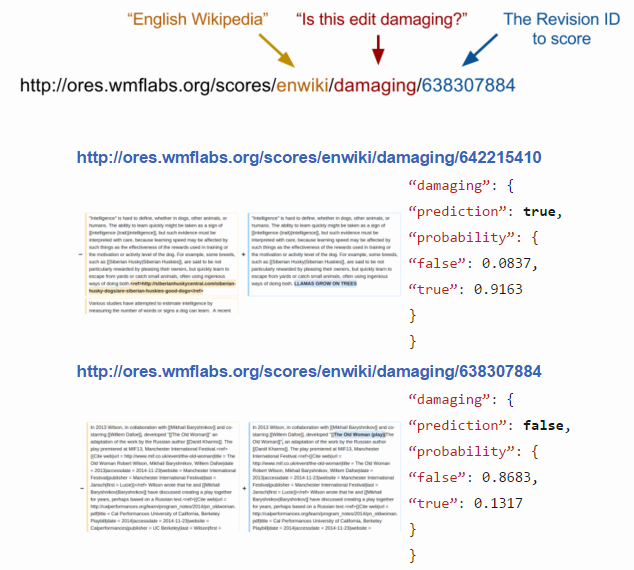This screenshot has width=634, height=570.
Task: Click the orange 'enwiki' URL segment
Action: pos(302,85)
